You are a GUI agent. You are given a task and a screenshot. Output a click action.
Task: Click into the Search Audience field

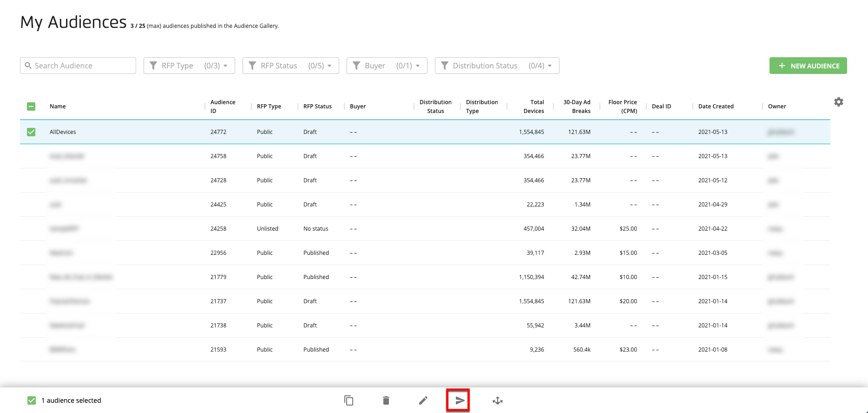click(x=78, y=66)
